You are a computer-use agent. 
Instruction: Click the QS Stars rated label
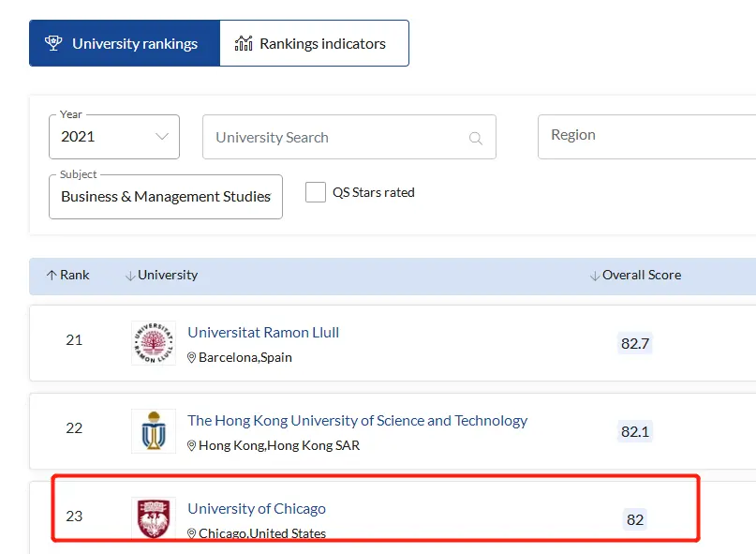[374, 192]
